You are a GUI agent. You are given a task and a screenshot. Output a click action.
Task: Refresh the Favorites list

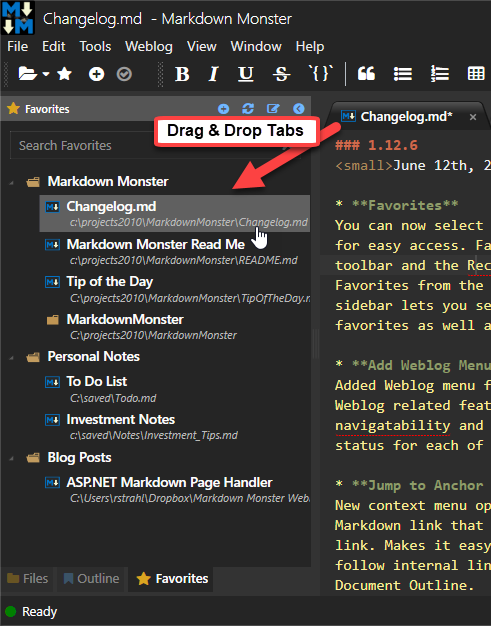(248, 109)
